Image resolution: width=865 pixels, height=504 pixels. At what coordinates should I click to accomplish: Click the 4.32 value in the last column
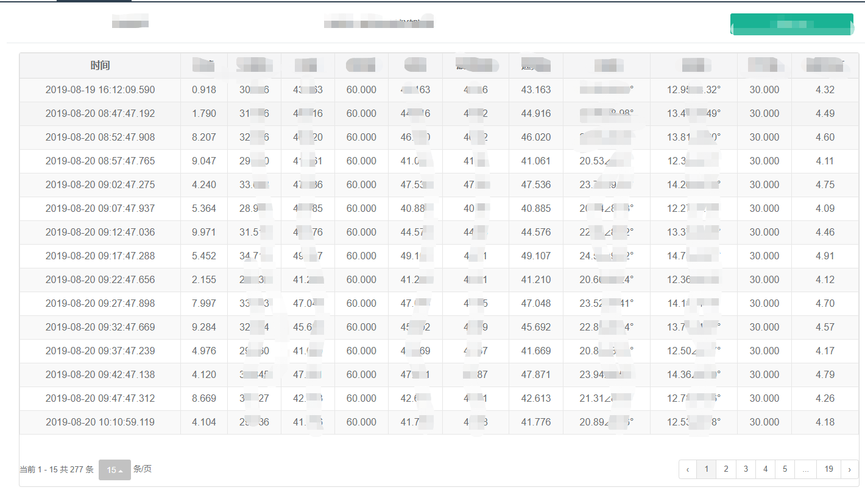(x=825, y=89)
